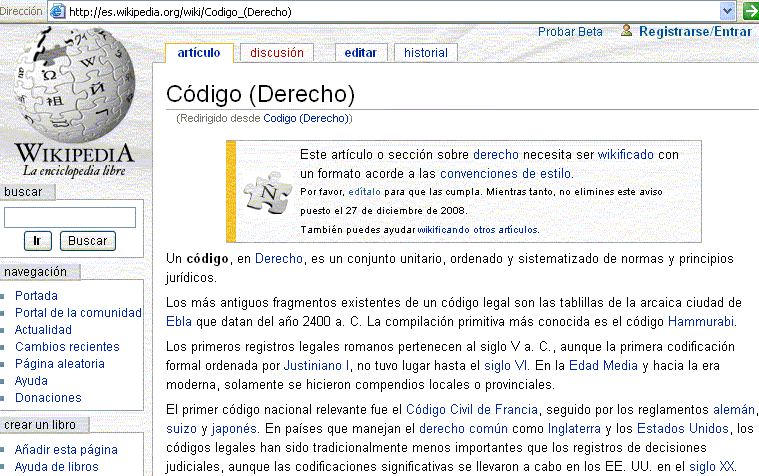759x476 pixels.
Task: Click the Buscar button
Action: click(88, 241)
